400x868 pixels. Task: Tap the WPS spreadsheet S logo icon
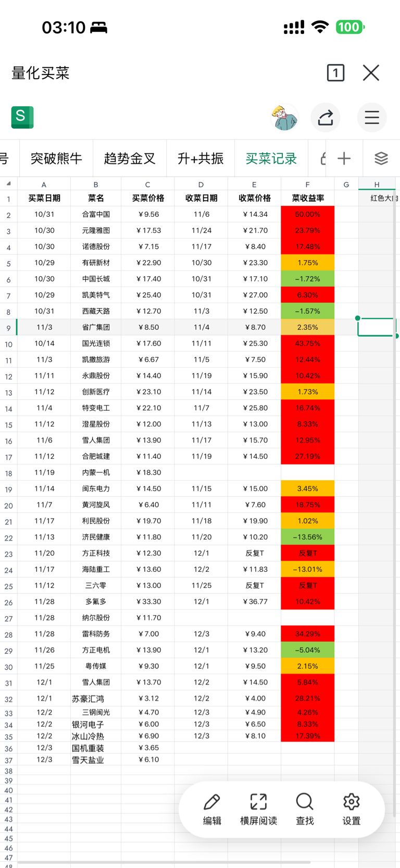coord(22,117)
